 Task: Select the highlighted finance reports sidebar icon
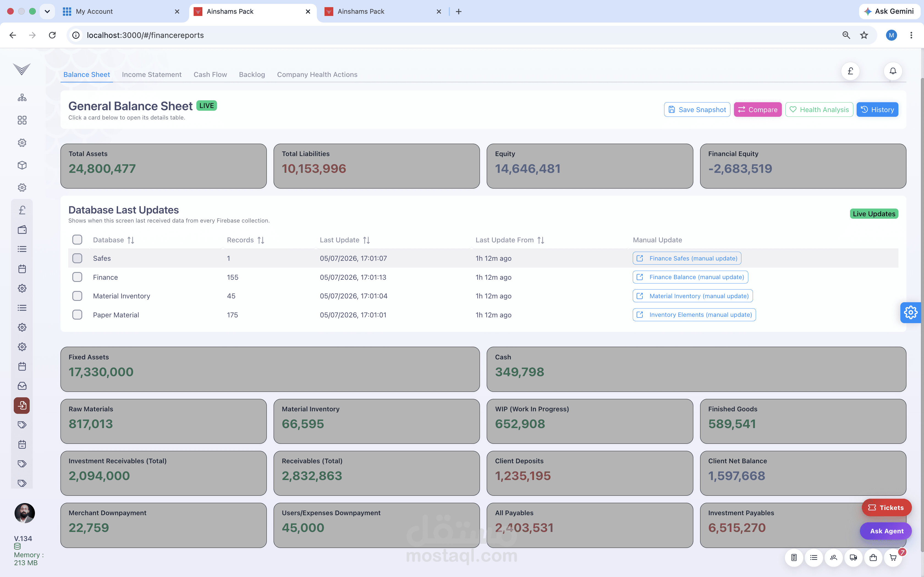[22, 405]
